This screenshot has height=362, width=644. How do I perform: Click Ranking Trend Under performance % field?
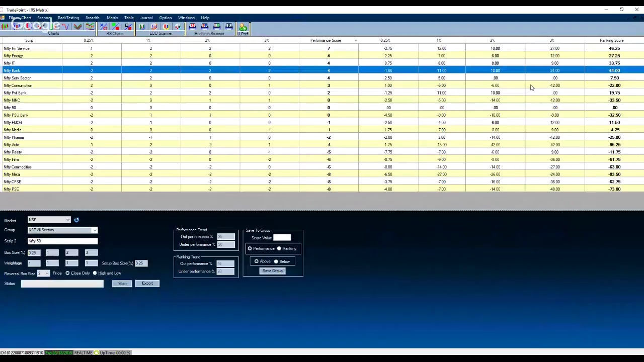click(226, 271)
